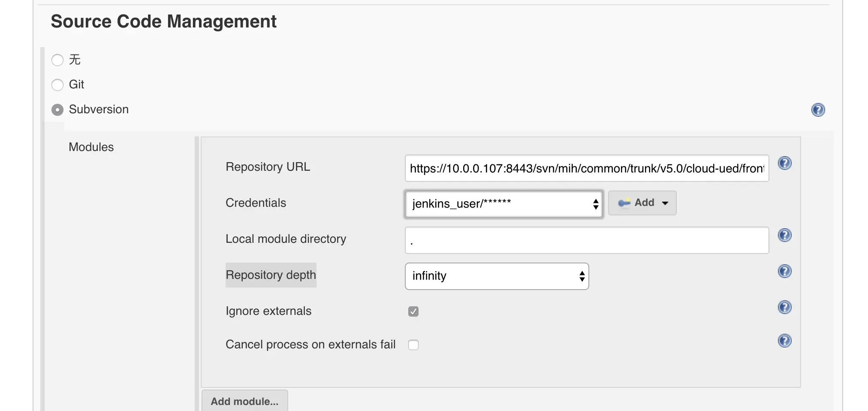868x411 pixels.
Task: Click the Modules section label
Action: (x=91, y=147)
